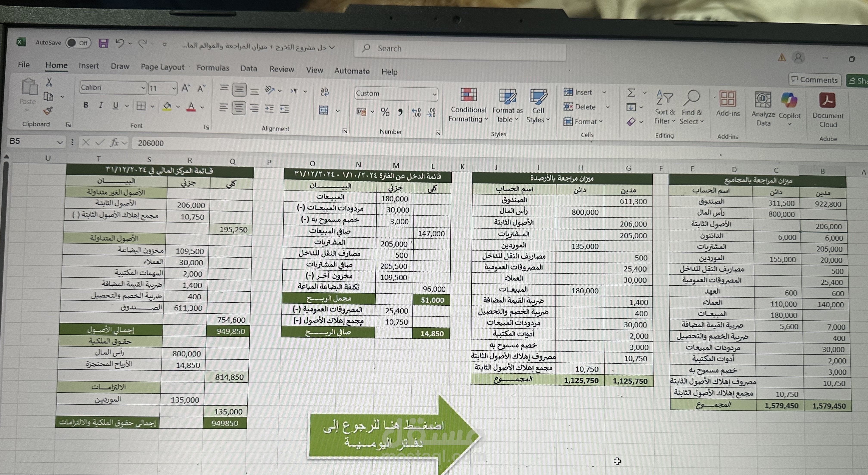Click the Cut scissors icon
This screenshot has width=868, height=475.
[49, 82]
